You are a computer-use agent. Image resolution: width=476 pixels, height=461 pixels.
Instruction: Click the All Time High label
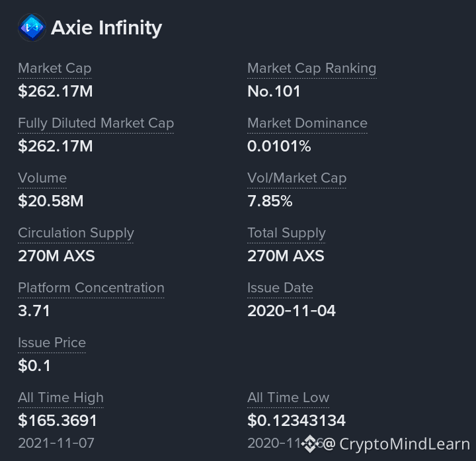pos(61,398)
